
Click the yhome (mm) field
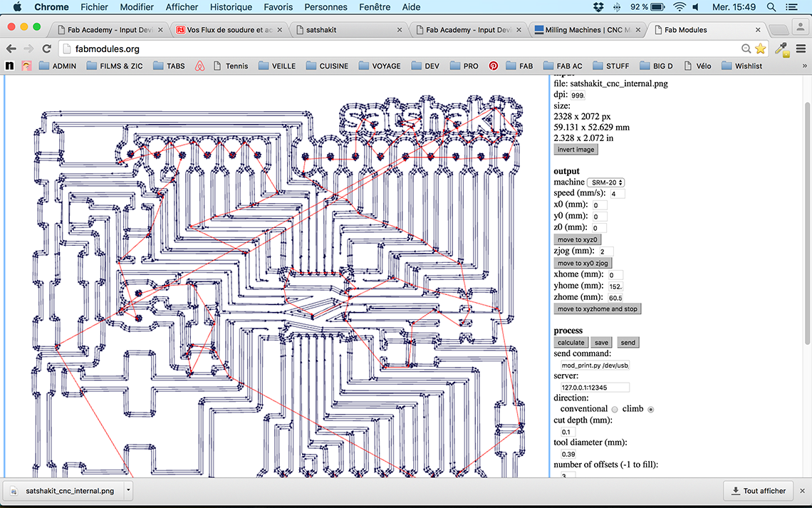(615, 286)
